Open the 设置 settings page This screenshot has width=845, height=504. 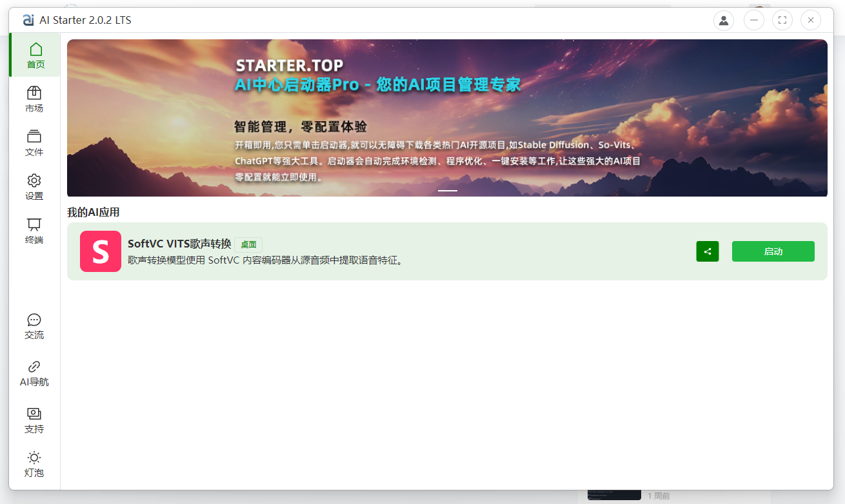pos(34,187)
